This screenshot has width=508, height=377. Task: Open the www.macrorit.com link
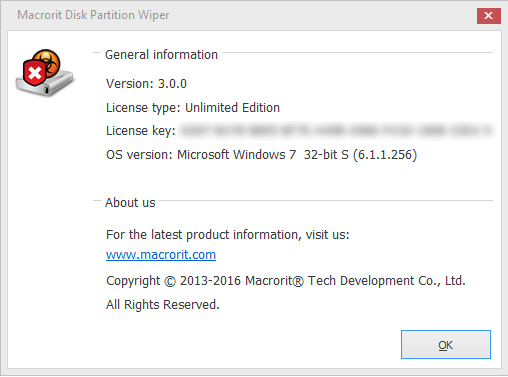tap(161, 255)
